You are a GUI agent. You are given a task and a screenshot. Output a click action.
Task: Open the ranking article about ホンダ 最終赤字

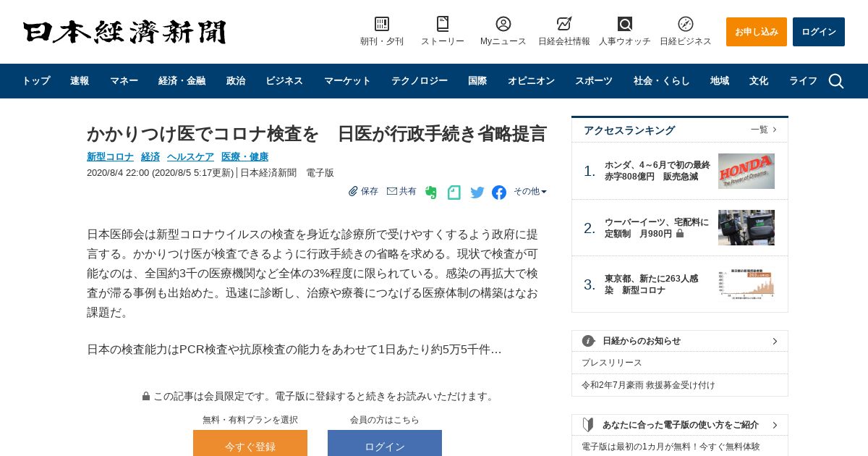tap(658, 171)
